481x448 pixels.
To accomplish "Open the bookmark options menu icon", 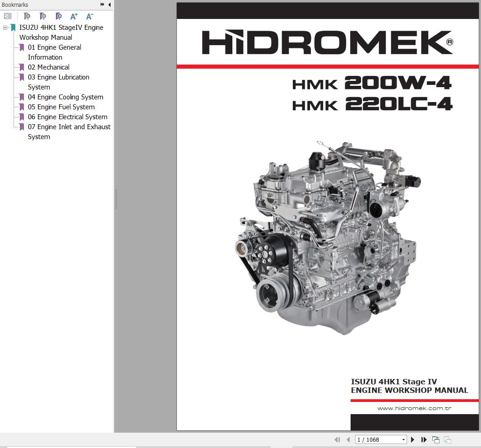I will [x=8, y=16].
